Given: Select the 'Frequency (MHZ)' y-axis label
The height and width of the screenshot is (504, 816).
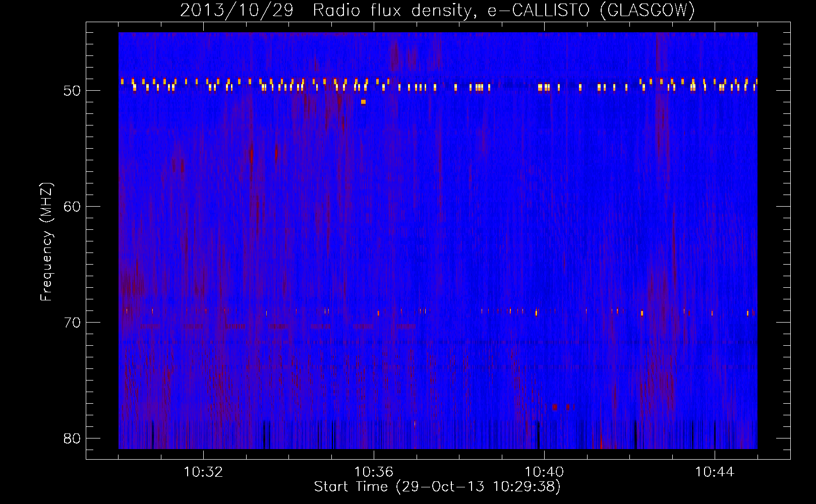Looking at the screenshot, I should click(x=46, y=242).
